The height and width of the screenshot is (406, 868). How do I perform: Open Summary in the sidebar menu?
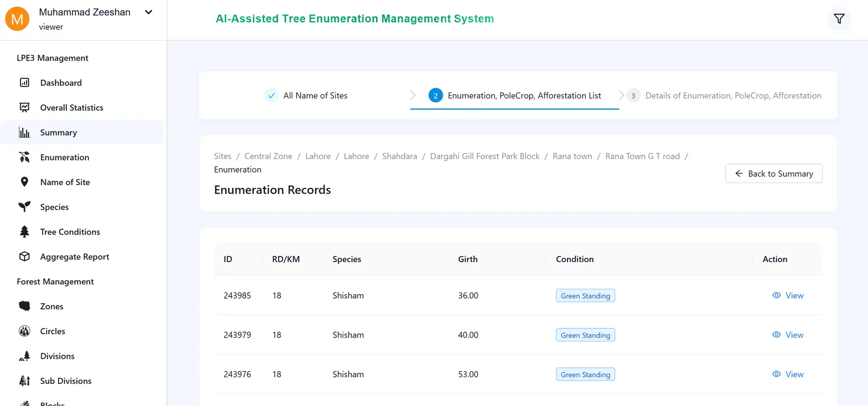(82, 132)
